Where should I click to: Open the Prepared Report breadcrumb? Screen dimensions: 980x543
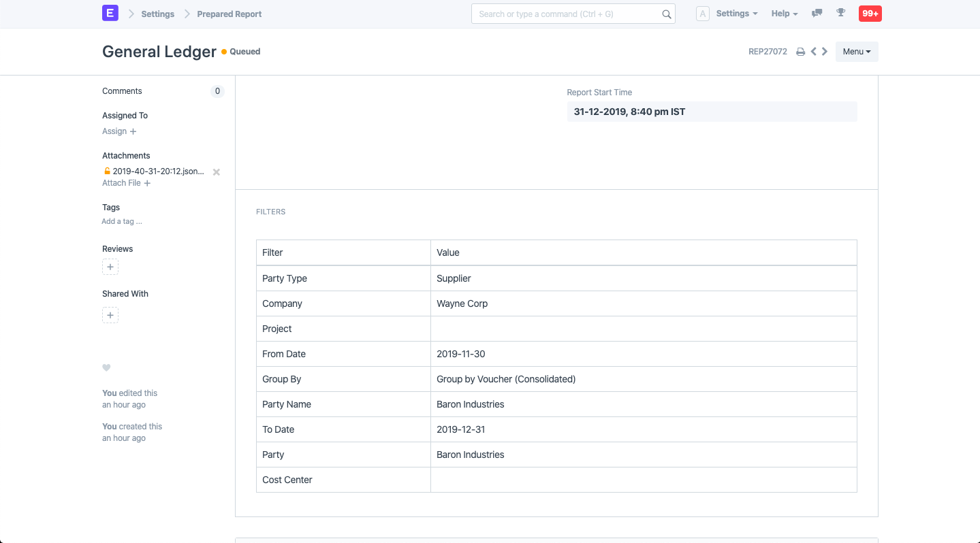229,14
